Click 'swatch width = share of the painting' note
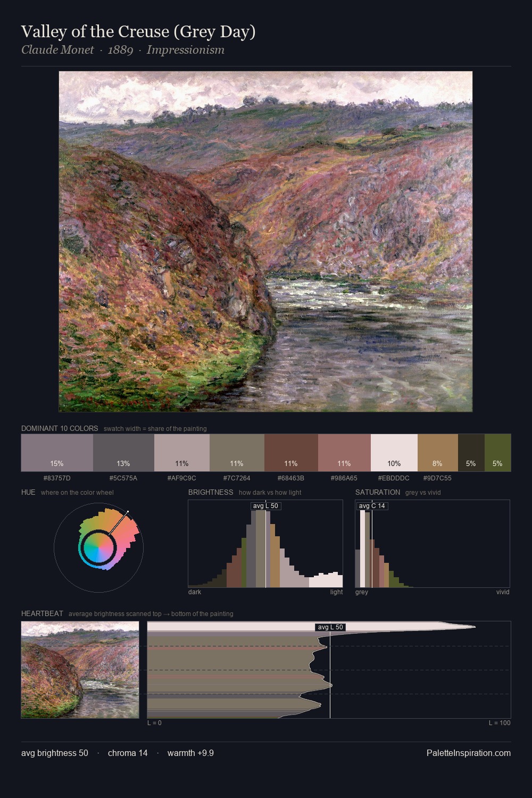 pyautogui.click(x=155, y=429)
